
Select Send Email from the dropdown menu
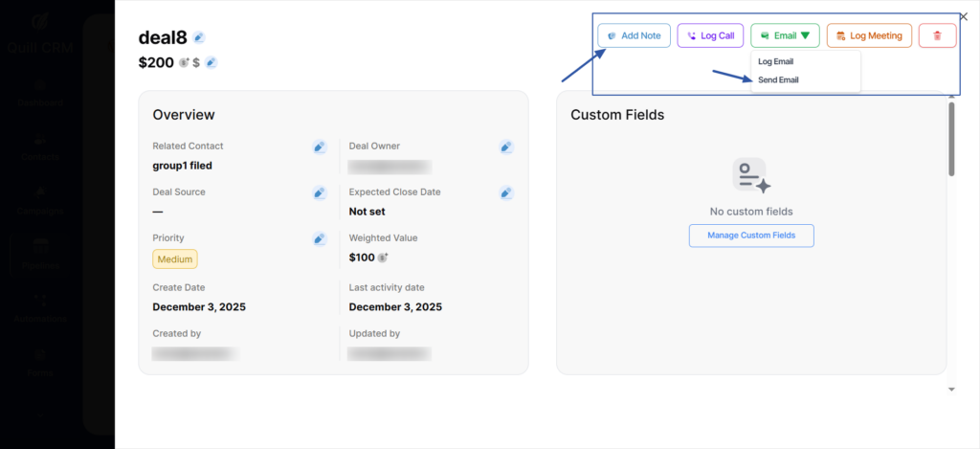(778, 79)
